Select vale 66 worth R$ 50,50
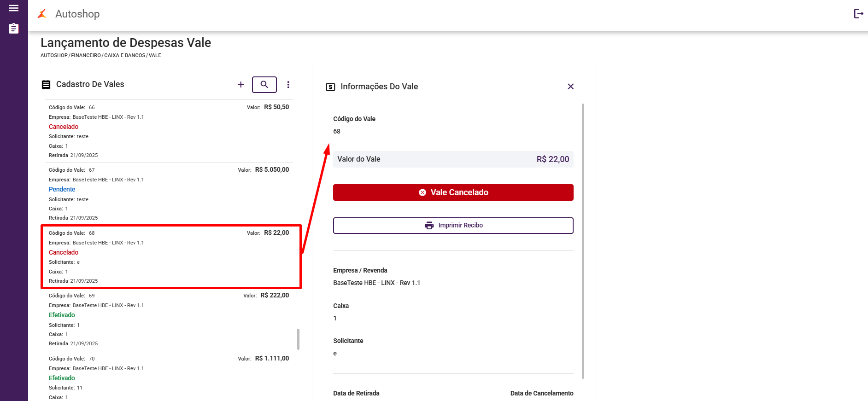Viewport: 868px width, 401px height. [x=169, y=131]
